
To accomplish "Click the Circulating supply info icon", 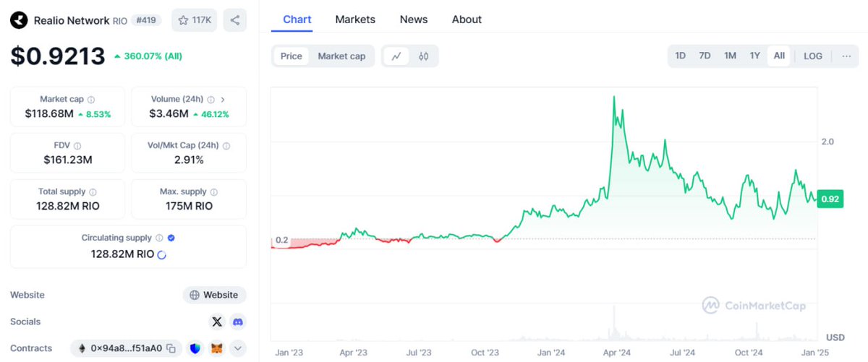I will tap(159, 238).
